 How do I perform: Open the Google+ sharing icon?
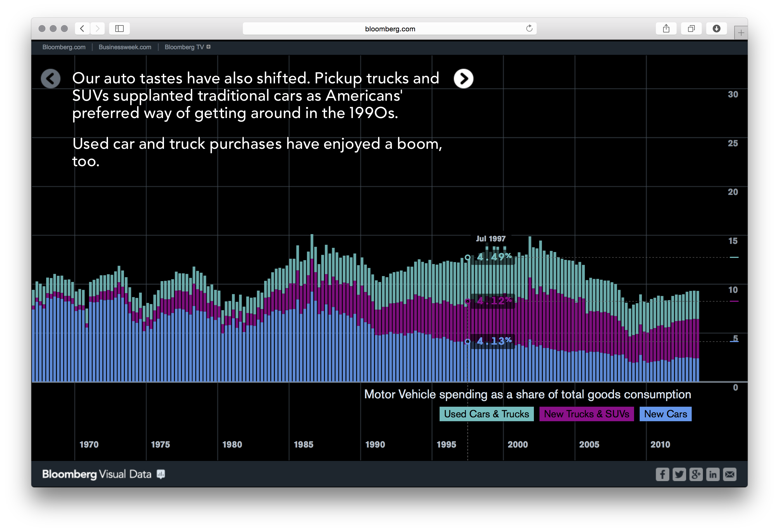tap(696, 474)
